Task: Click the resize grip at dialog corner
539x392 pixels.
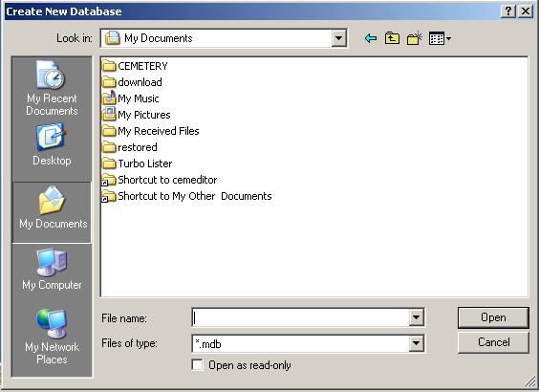Action: 530,381
